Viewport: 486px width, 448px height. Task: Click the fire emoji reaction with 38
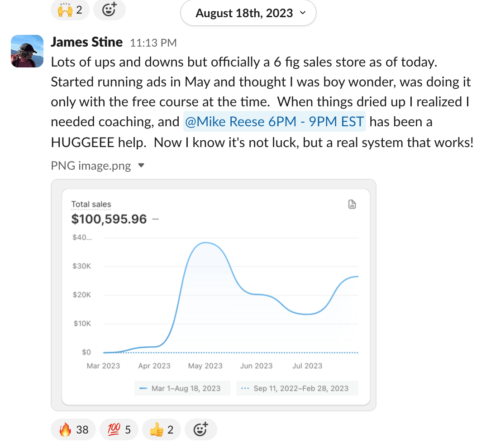(x=73, y=429)
